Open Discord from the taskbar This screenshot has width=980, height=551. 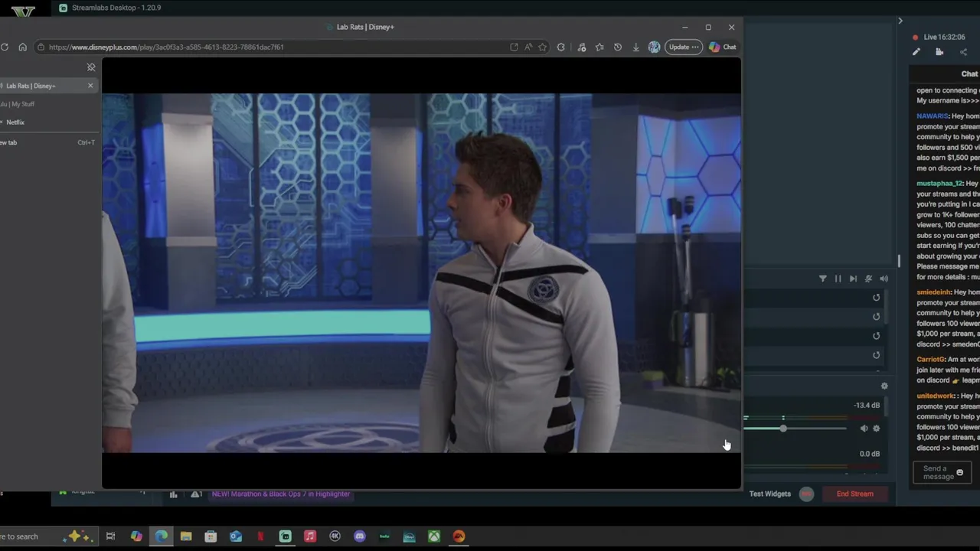coord(360,536)
